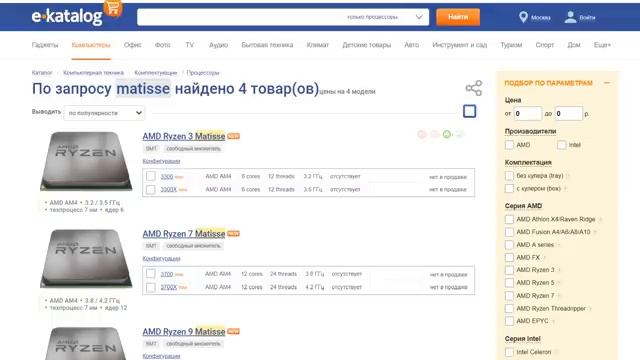Open the Гаджеты category tab
This screenshot has width=640, height=360.
45,45
